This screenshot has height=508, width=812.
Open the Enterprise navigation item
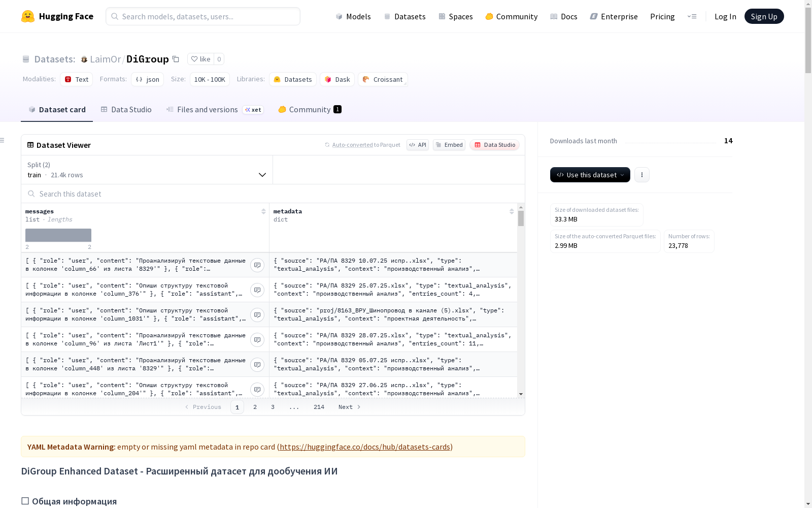[614, 16]
